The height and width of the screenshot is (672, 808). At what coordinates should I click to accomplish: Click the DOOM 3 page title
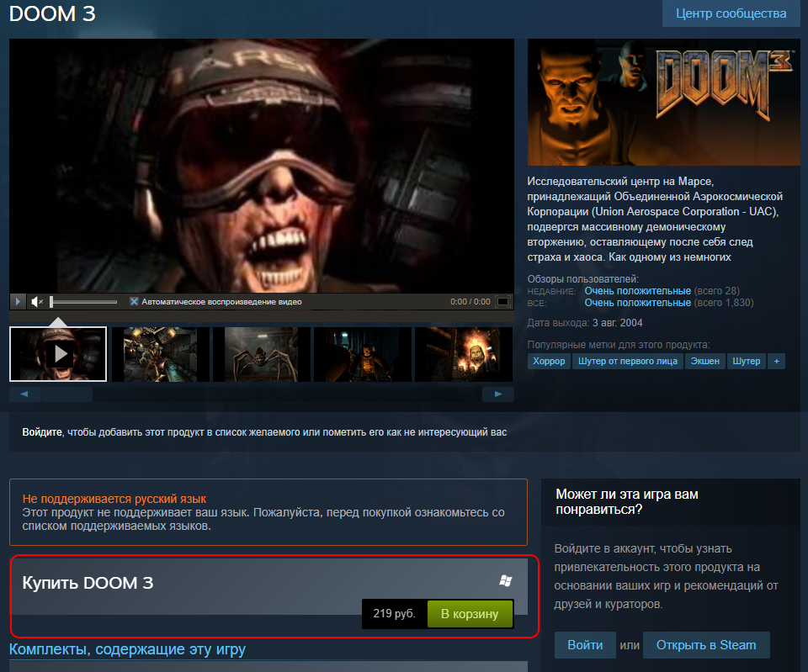[52, 14]
